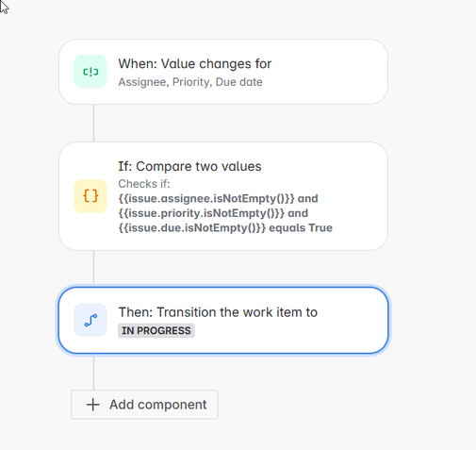The width and height of the screenshot is (476, 450).
Task: Select the If: Compare two values card
Action: (x=223, y=196)
